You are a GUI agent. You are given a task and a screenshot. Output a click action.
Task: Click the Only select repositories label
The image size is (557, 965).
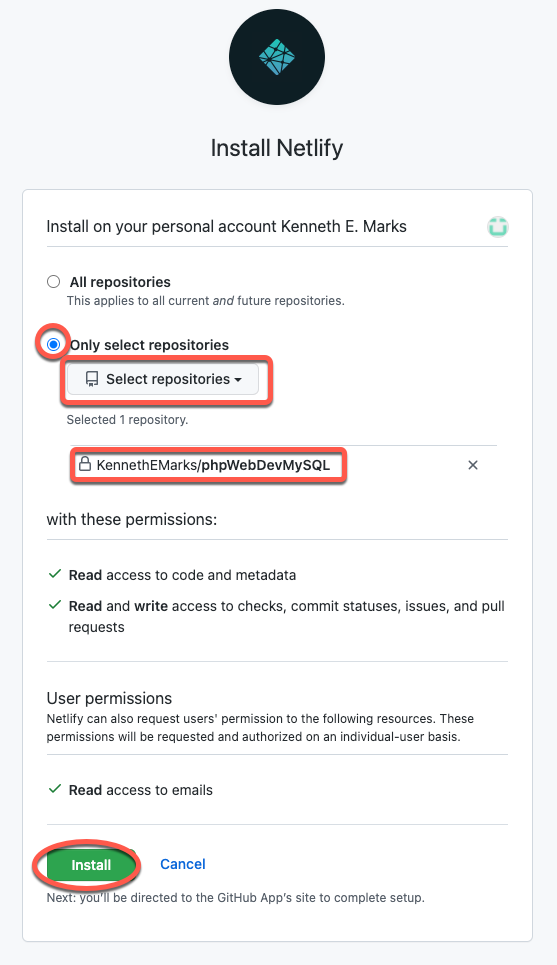tap(149, 345)
